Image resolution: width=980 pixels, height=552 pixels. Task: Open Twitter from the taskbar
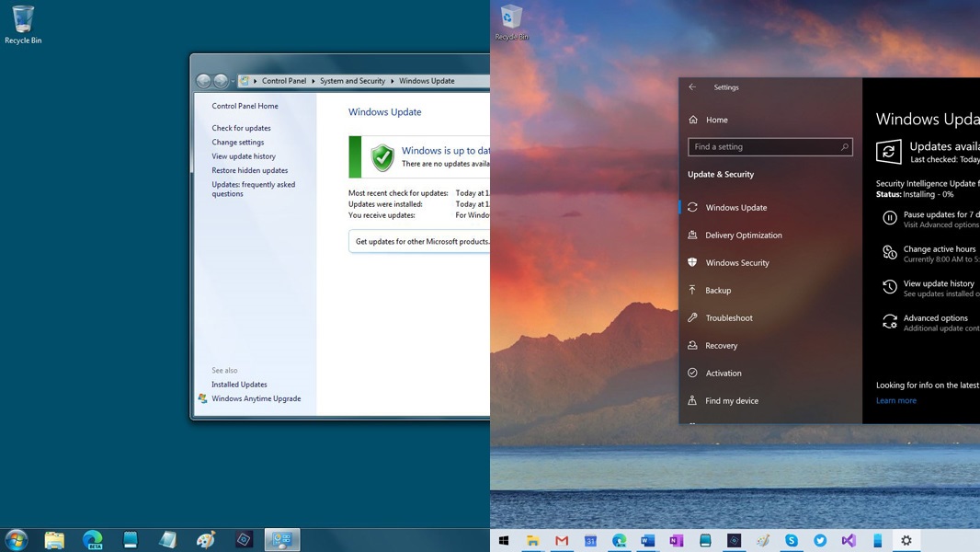click(x=820, y=541)
